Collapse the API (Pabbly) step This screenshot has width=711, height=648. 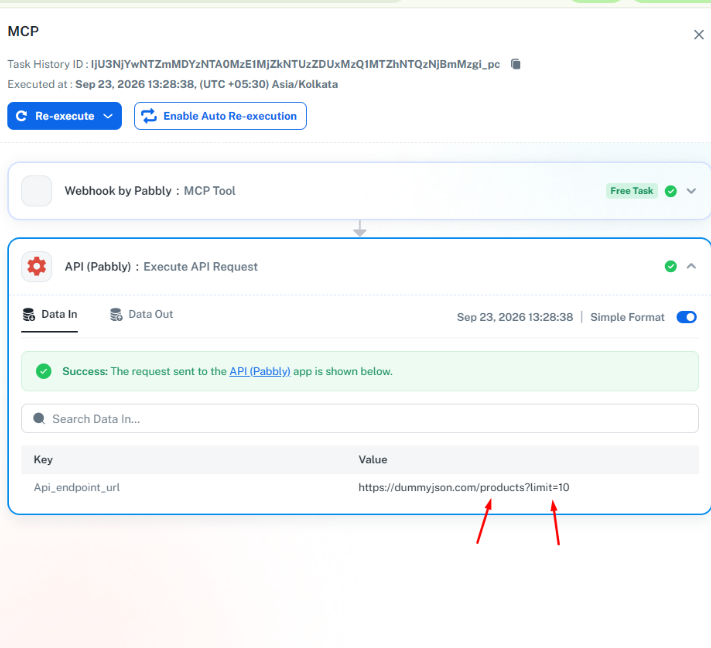click(691, 266)
